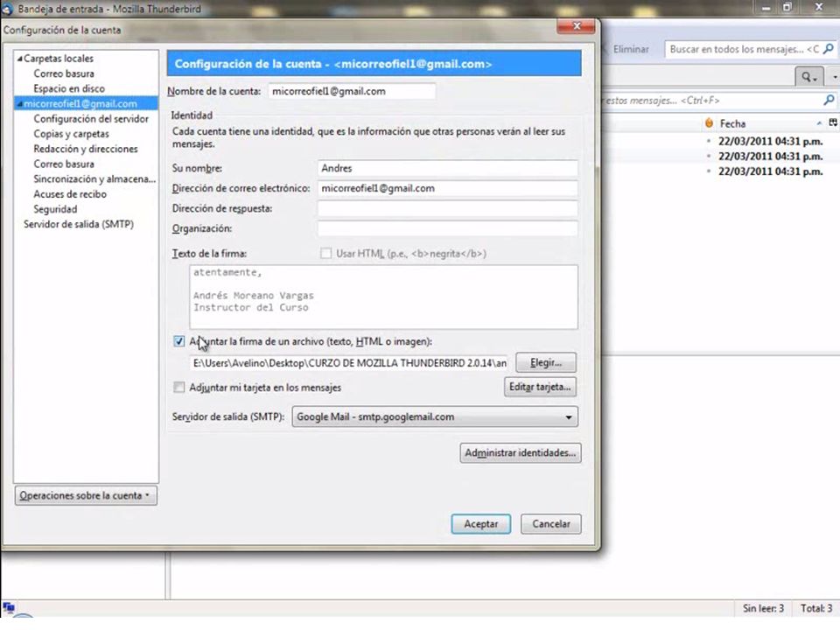840x630 pixels.
Task: Click 'Total: 3' in status bar
Action: click(x=816, y=608)
